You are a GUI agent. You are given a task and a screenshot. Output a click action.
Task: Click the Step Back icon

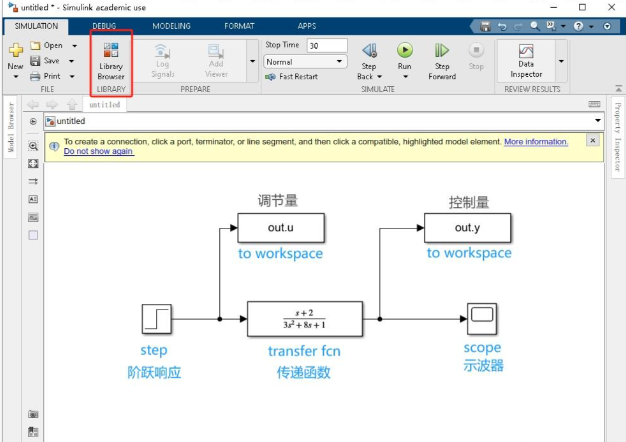pos(368,50)
